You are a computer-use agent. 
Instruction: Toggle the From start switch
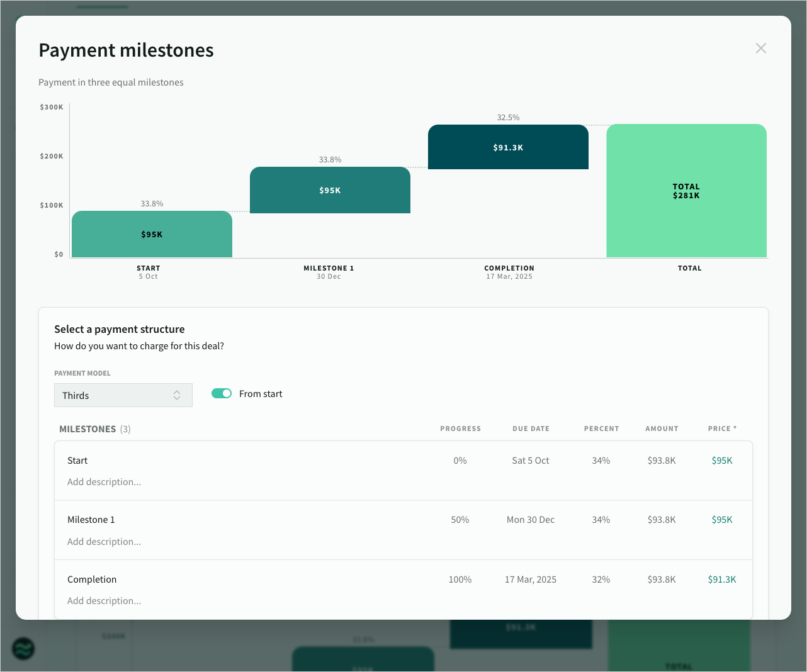click(222, 393)
